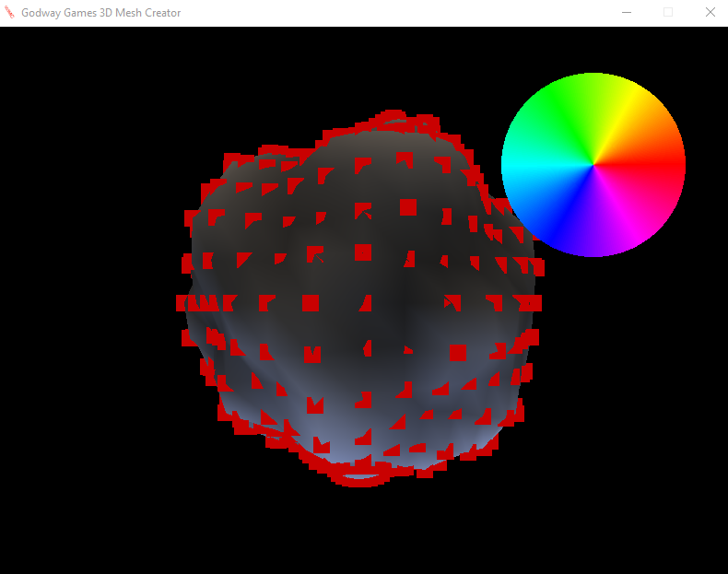728x574 pixels.
Task: Open the Godway Games app icon menu
Action: pyautogui.click(x=9, y=13)
